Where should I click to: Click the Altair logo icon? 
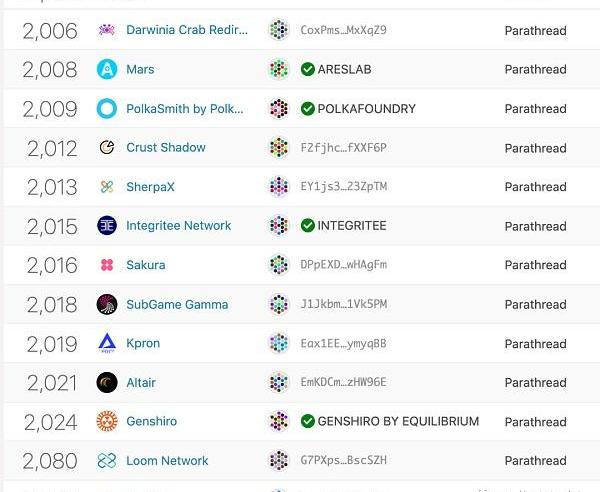pyautogui.click(x=107, y=382)
